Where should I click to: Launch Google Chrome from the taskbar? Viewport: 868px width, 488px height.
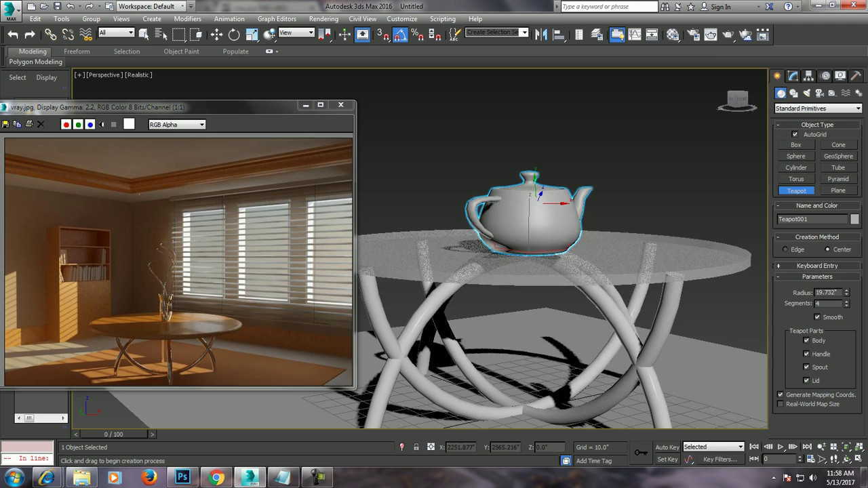coord(216,477)
